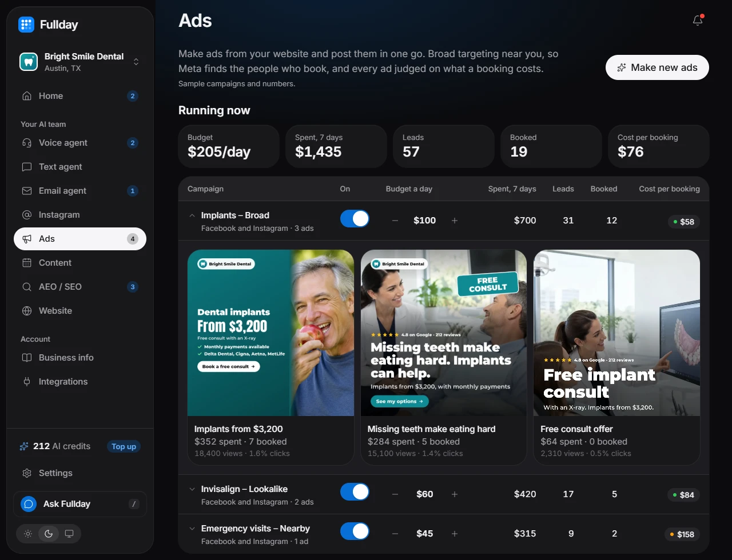Open Business info under Account
This screenshot has width=732, height=560.
80,358
